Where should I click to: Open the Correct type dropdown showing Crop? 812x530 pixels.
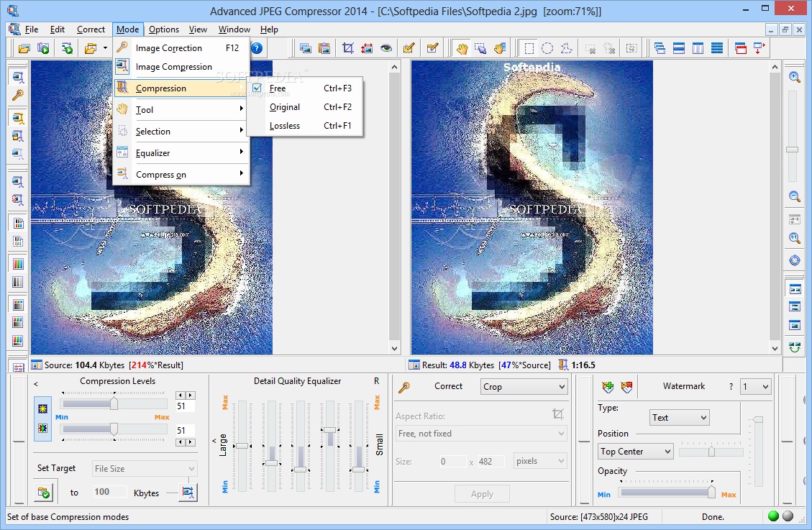click(x=524, y=387)
